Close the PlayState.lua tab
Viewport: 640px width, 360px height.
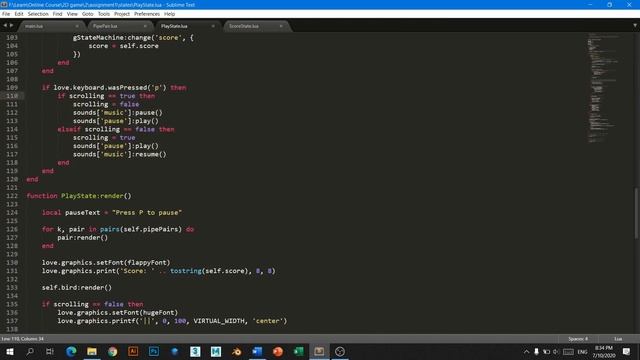click(x=213, y=26)
